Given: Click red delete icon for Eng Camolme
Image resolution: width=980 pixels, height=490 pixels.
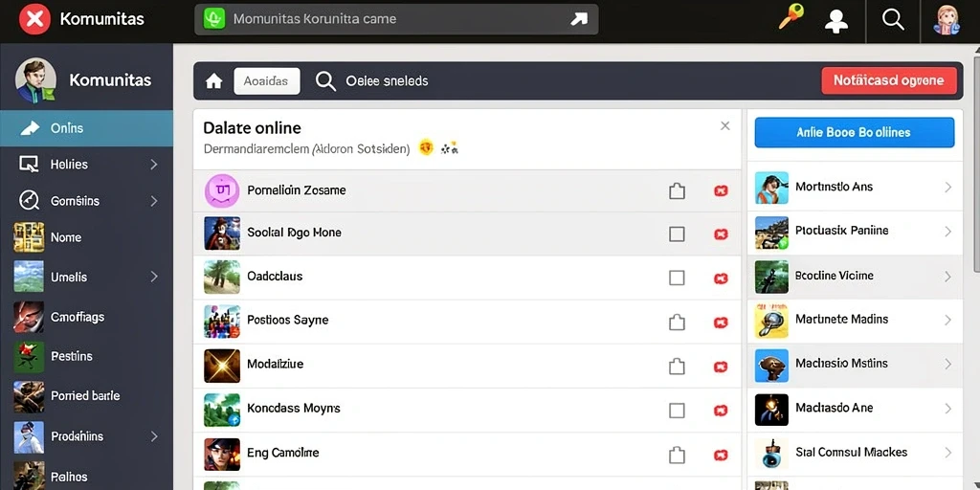Looking at the screenshot, I should [x=721, y=455].
